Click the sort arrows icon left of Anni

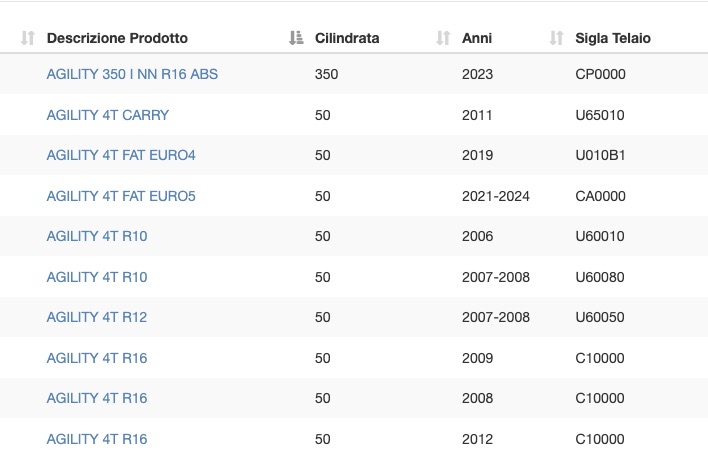[x=443, y=38]
